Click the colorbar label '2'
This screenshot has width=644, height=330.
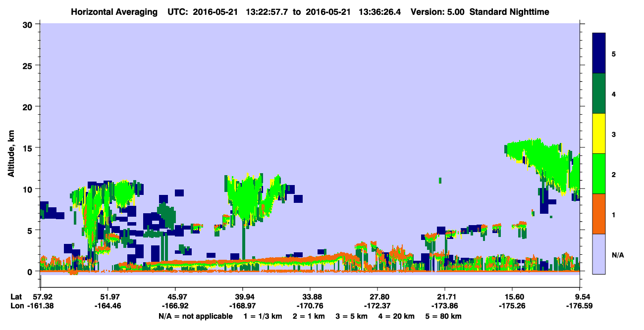(614, 174)
